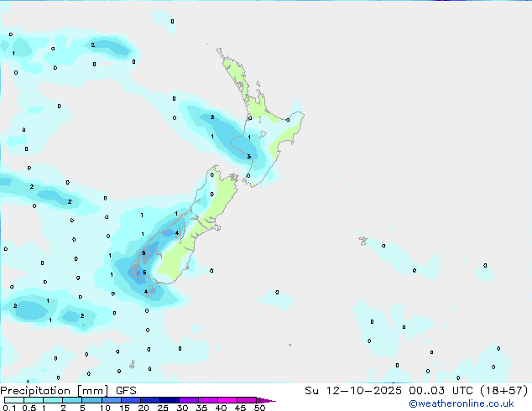532x411 pixels.
Task: Choose the 20–25 mm dark blue legend swatch
Action: coord(149,400)
